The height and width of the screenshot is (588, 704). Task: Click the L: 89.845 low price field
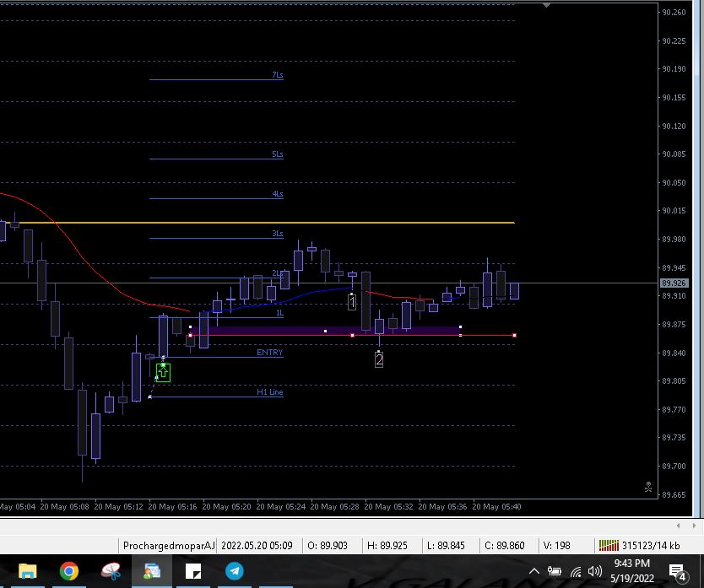tap(446, 545)
